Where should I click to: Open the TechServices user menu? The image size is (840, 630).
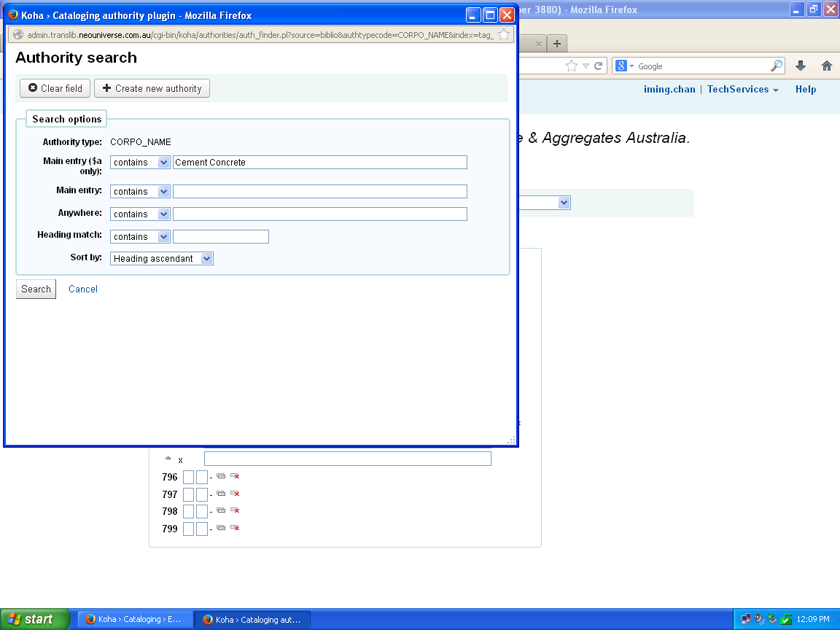742,89
